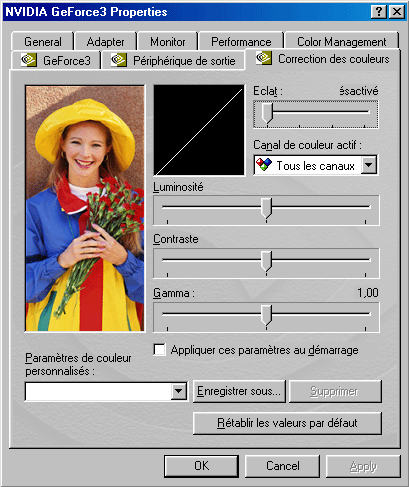Open the Performance tab
Image resolution: width=409 pixels, height=487 pixels.
click(x=241, y=42)
